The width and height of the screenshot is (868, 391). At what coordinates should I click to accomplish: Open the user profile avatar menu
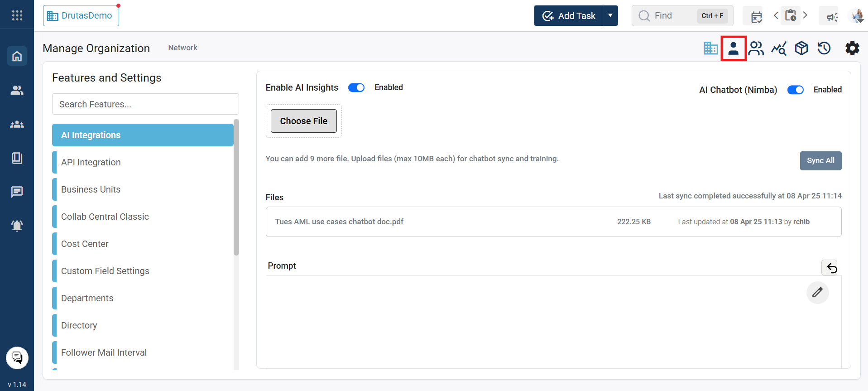(x=857, y=16)
